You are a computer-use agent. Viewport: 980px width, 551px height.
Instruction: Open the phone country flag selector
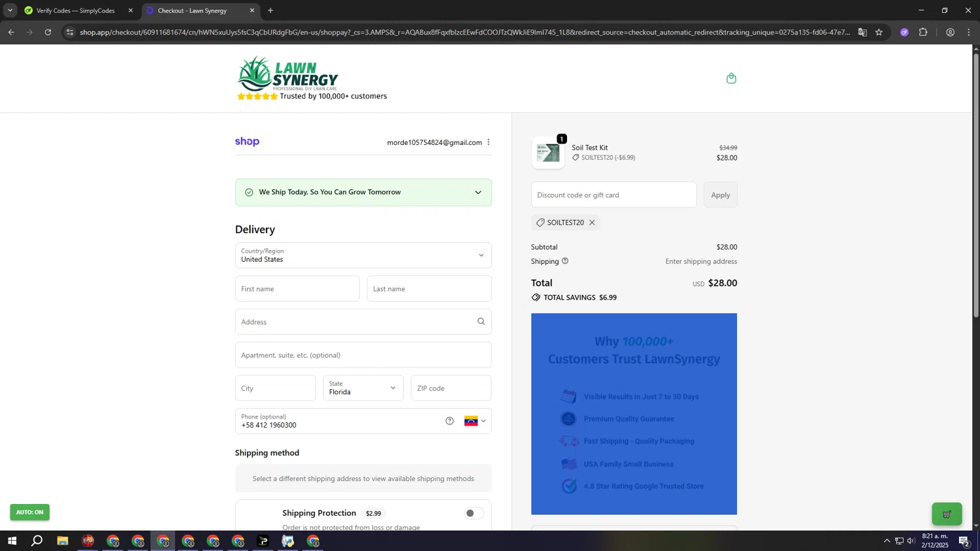[x=475, y=421]
